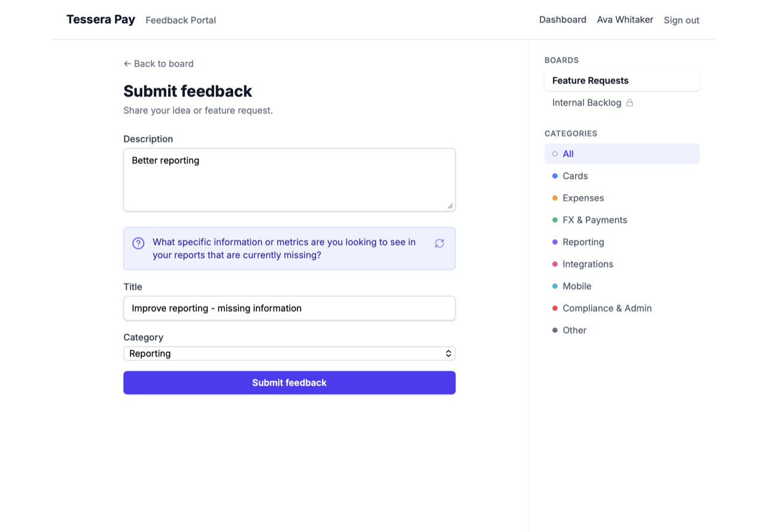The image size is (766, 532).
Task: Filter by the Reporting category in sidebar
Action: [x=622, y=242]
